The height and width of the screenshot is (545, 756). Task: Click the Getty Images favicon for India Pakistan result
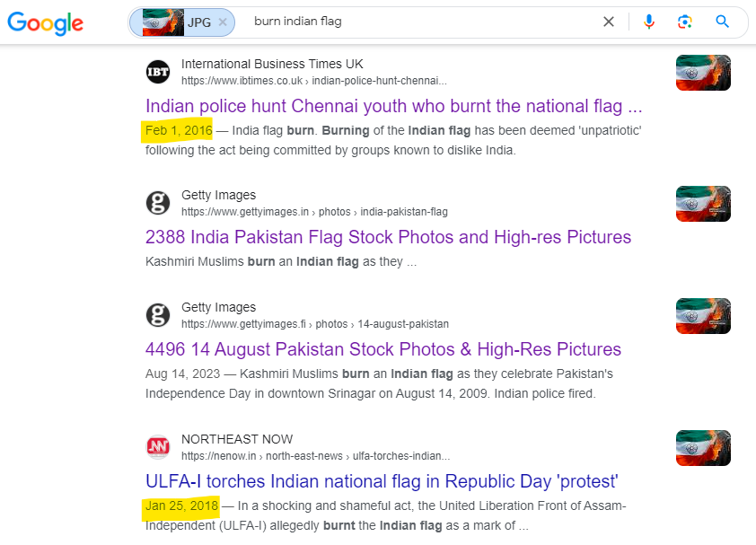[158, 203]
